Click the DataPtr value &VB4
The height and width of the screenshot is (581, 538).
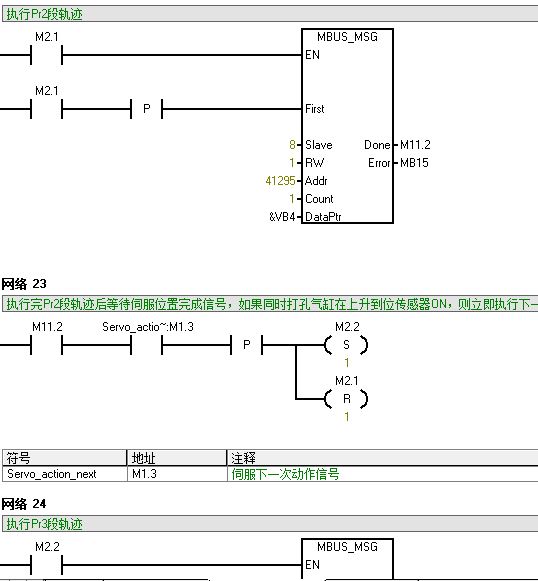tap(282, 217)
